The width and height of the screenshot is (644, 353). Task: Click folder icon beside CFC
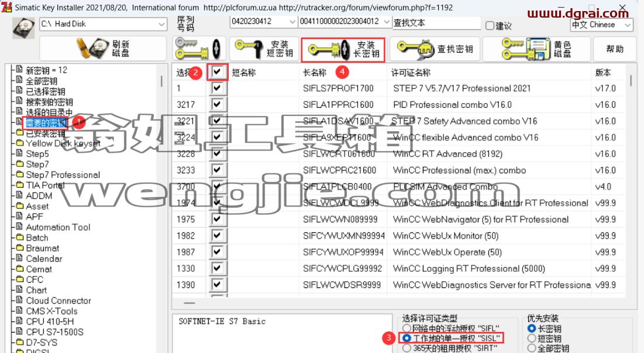(19, 279)
